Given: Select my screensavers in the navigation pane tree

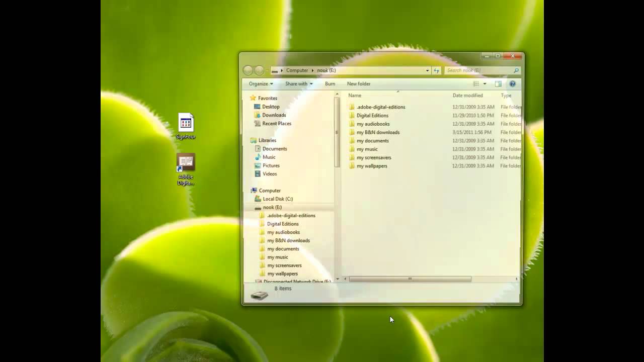Looking at the screenshot, I should click(284, 265).
